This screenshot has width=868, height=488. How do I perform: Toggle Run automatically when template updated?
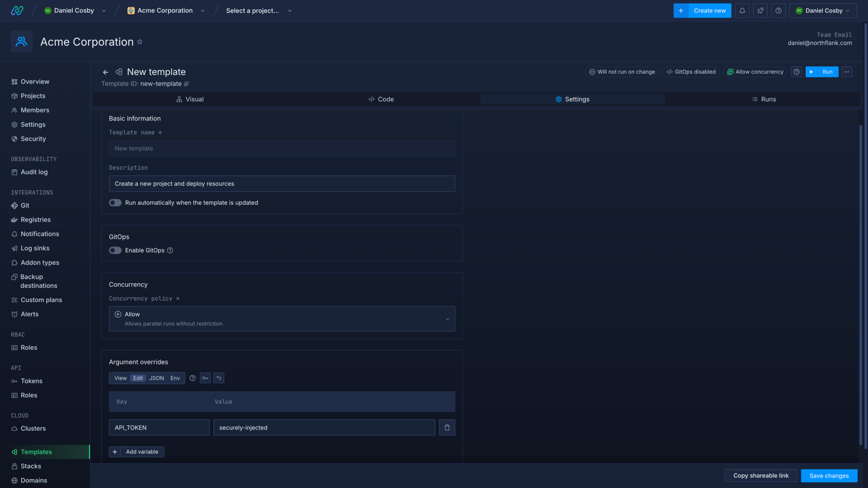115,202
